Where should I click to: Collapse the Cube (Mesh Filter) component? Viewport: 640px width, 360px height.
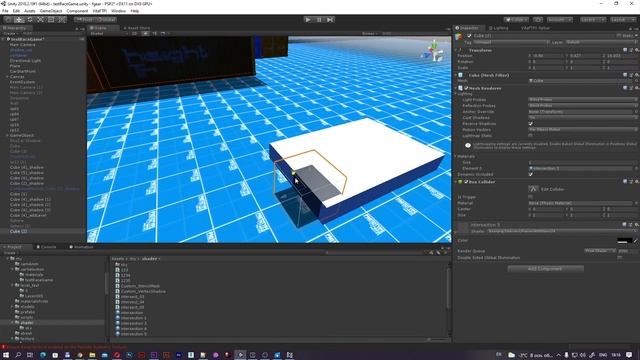pos(456,75)
